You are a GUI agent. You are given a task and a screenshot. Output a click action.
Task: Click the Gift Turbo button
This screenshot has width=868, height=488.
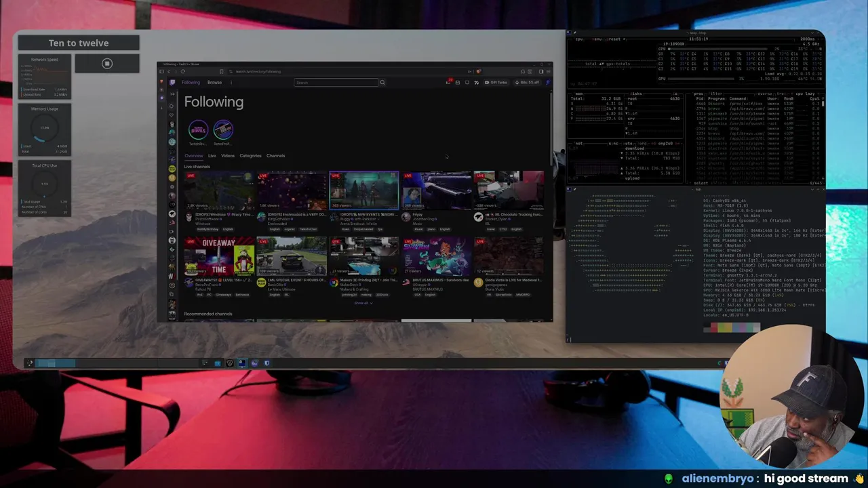pyautogui.click(x=497, y=83)
